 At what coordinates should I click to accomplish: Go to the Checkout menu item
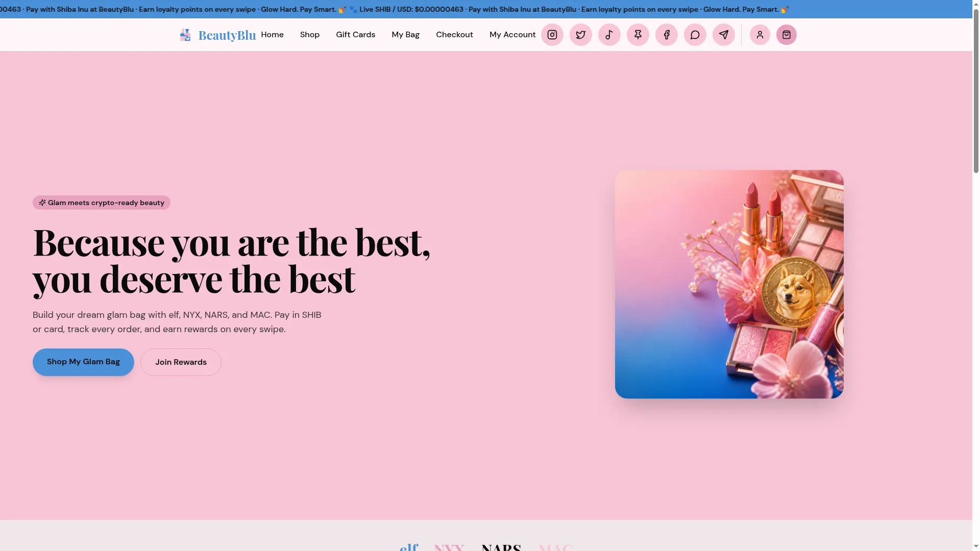point(454,35)
